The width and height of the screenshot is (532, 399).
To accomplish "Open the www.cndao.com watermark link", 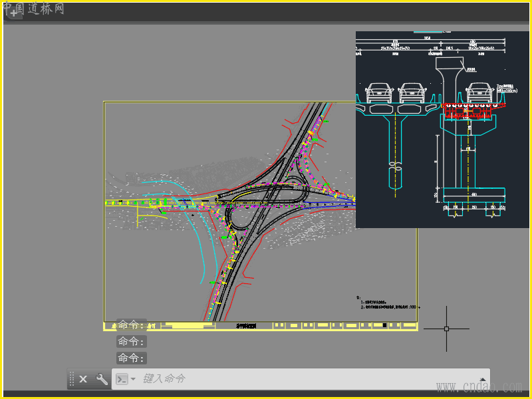I will click(x=478, y=387).
